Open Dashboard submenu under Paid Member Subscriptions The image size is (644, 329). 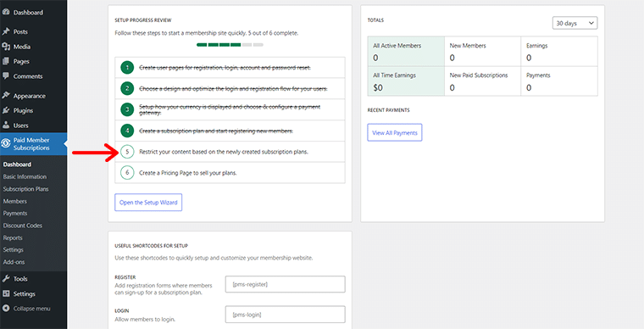tap(17, 164)
